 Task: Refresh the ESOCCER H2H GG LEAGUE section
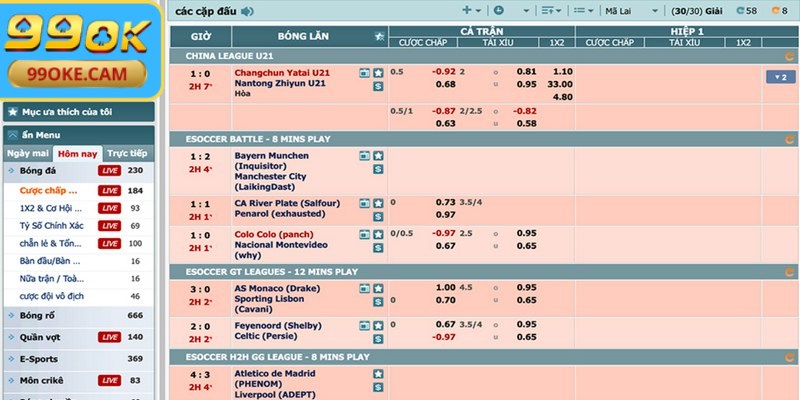pyautogui.click(x=789, y=357)
